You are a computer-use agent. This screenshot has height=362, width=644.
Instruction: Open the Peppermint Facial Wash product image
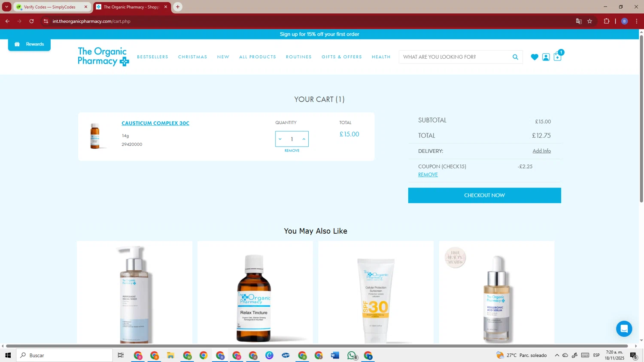134,293
